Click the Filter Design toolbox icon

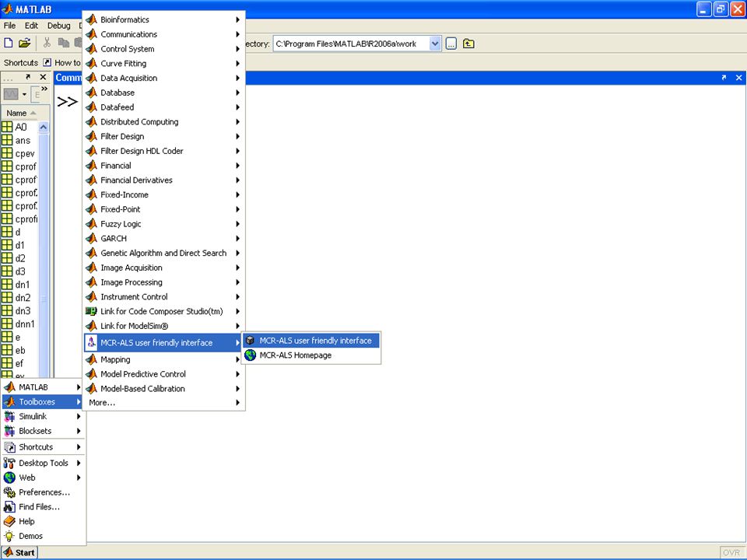[92, 136]
